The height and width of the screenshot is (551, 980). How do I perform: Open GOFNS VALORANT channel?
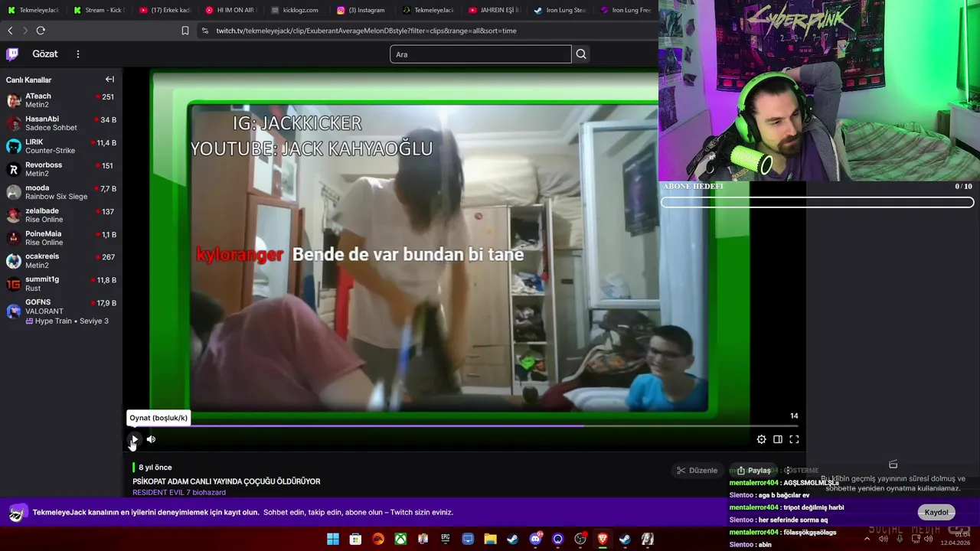[61, 311]
